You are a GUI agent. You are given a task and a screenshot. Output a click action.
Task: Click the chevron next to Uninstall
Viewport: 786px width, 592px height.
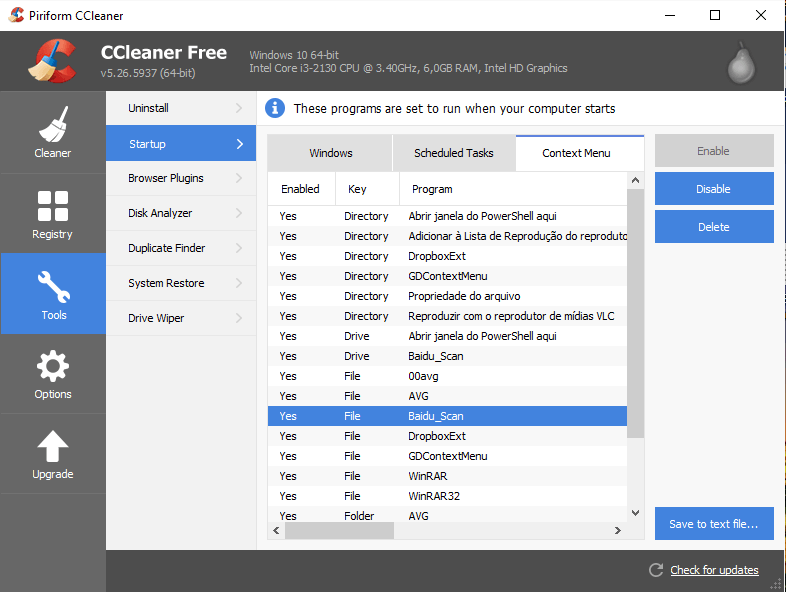[x=239, y=108]
